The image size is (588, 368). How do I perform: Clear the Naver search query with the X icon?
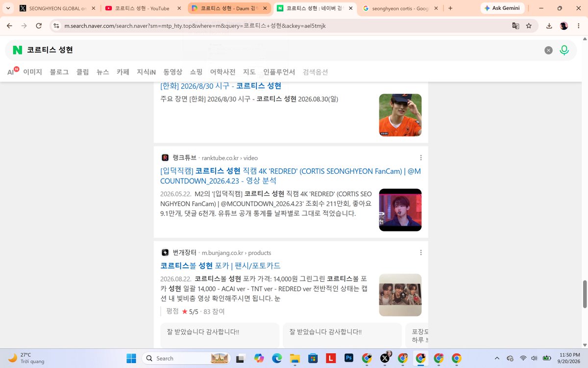click(549, 50)
